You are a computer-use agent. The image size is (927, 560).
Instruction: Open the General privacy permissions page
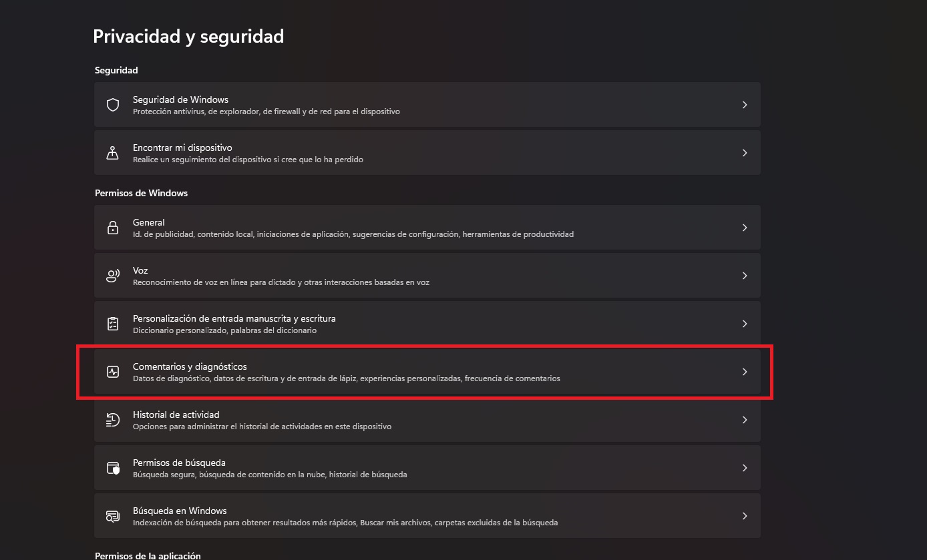coord(427,228)
